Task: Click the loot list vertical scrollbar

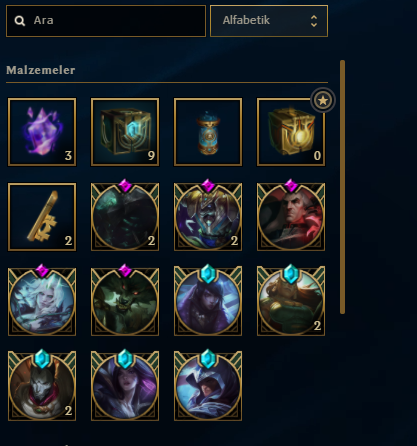Action: point(342,187)
